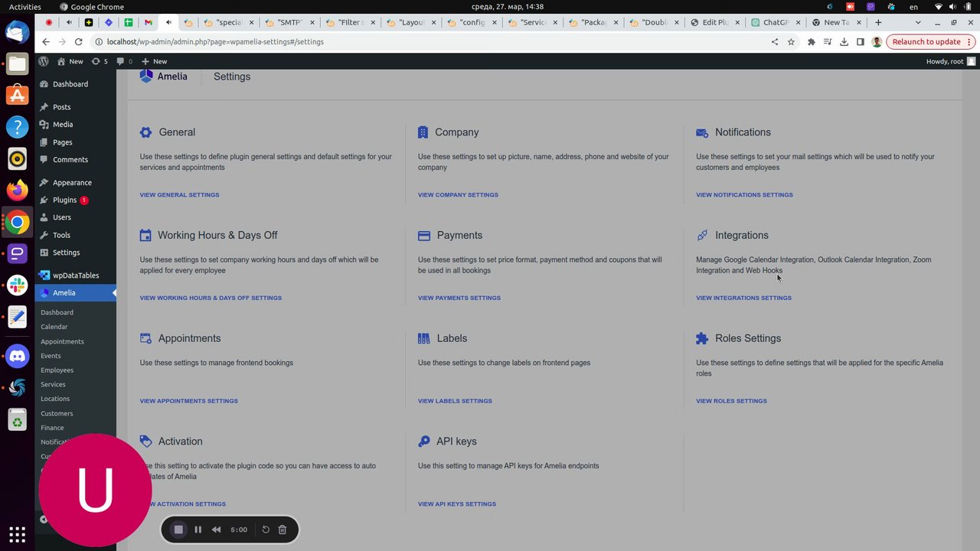Pause the screen recording
Screen dimensions: 980x551
pos(198,530)
